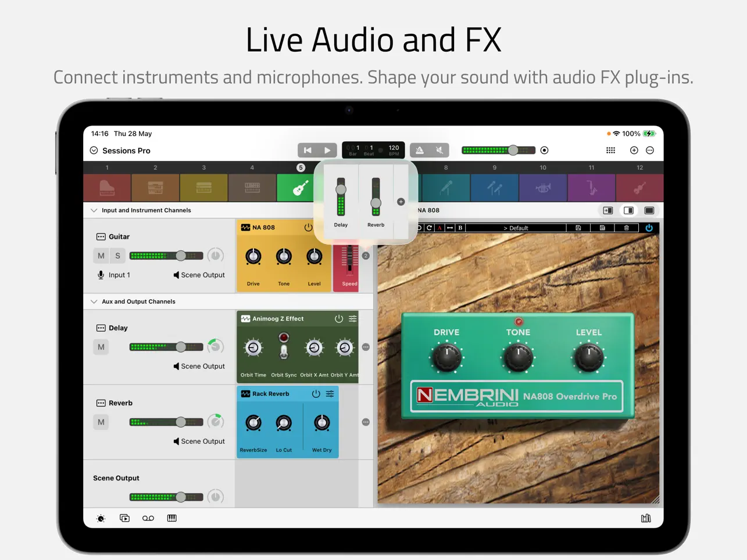The height and width of the screenshot is (560, 747).
Task: Select scene 9 dual microphones thumbnail
Action: [x=495, y=188]
